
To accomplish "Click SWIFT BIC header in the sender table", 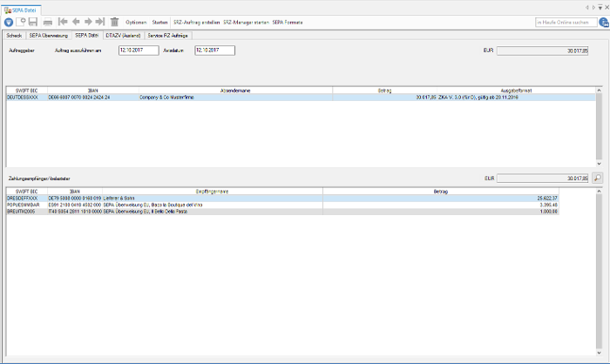I will [27, 91].
